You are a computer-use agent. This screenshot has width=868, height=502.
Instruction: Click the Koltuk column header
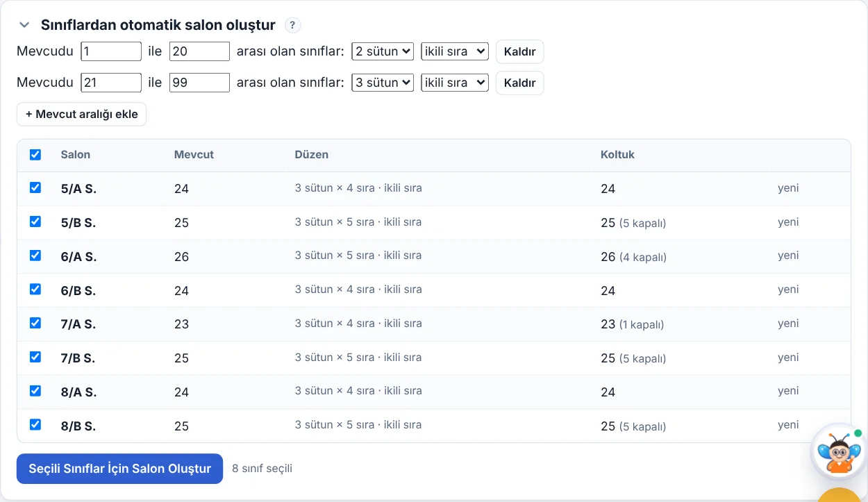(618, 155)
